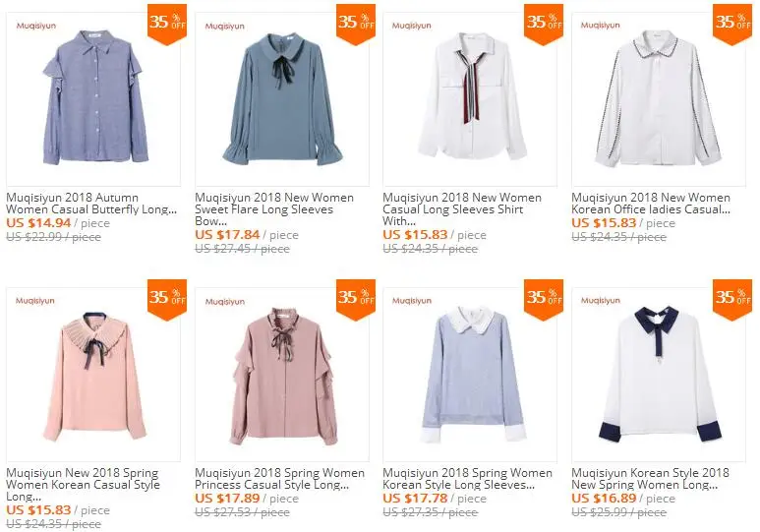
Task: Click the 35% OFF badge on the teal bow blouse
Action: click(x=355, y=24)
